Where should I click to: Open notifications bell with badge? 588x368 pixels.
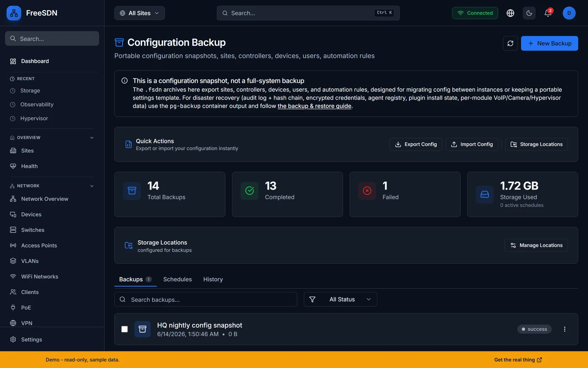[548, 13]
